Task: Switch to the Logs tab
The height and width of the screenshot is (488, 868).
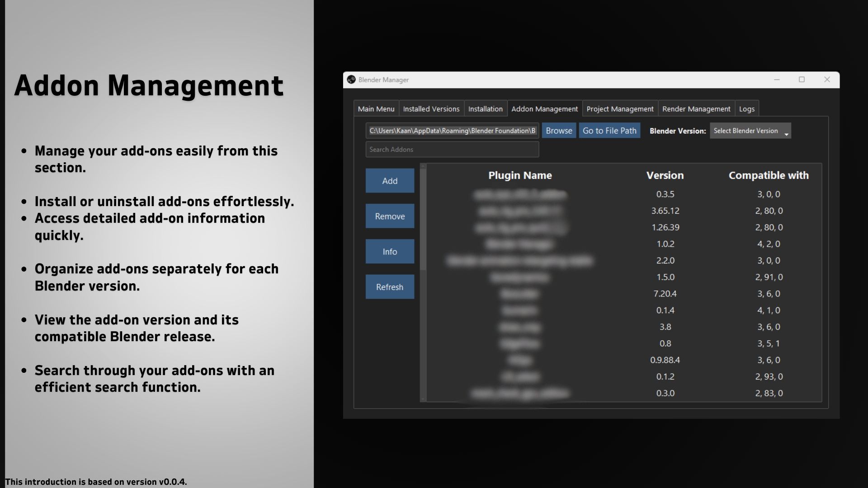Action: pos(746,109)
